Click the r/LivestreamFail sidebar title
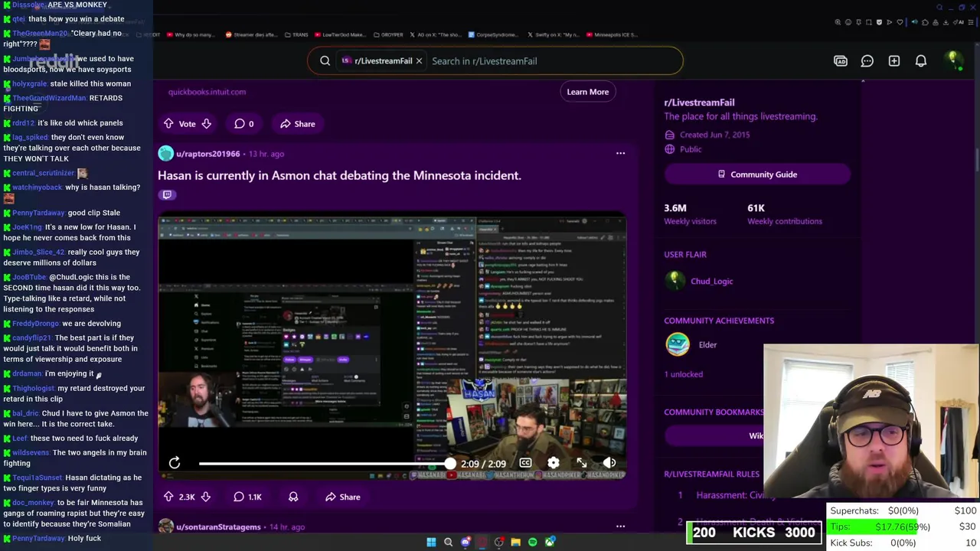Screen dimensions: 980x551 click(x=699, y=103)
